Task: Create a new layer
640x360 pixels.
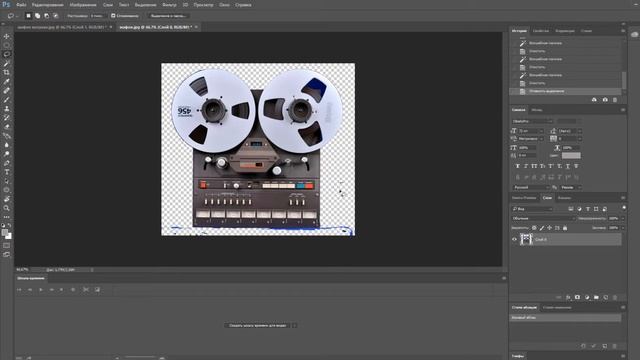Action: point(606,297)
